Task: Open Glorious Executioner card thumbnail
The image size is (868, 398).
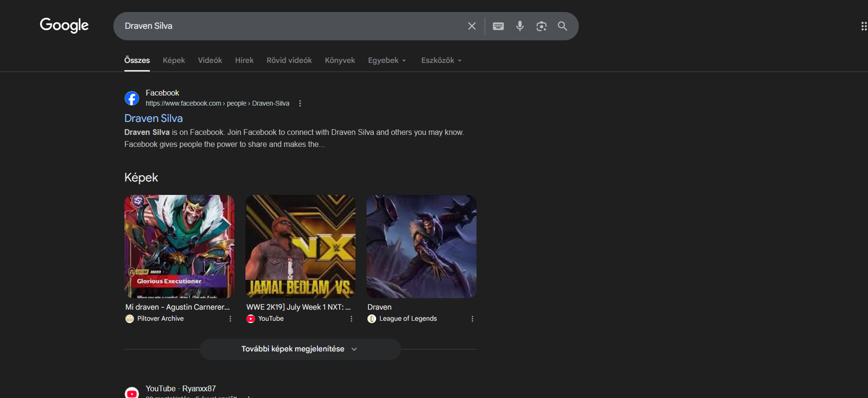Action: [180, 246]
